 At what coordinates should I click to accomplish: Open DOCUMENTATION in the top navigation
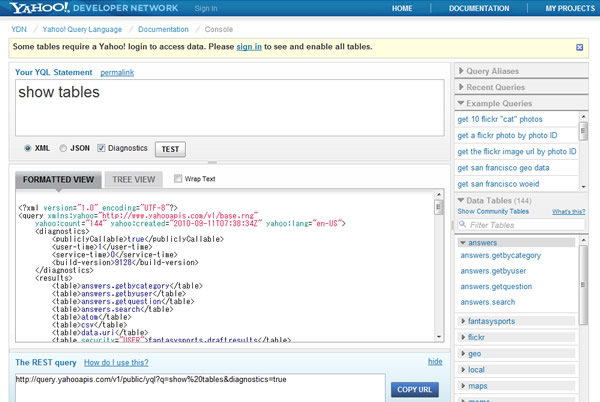pos(479,8)
